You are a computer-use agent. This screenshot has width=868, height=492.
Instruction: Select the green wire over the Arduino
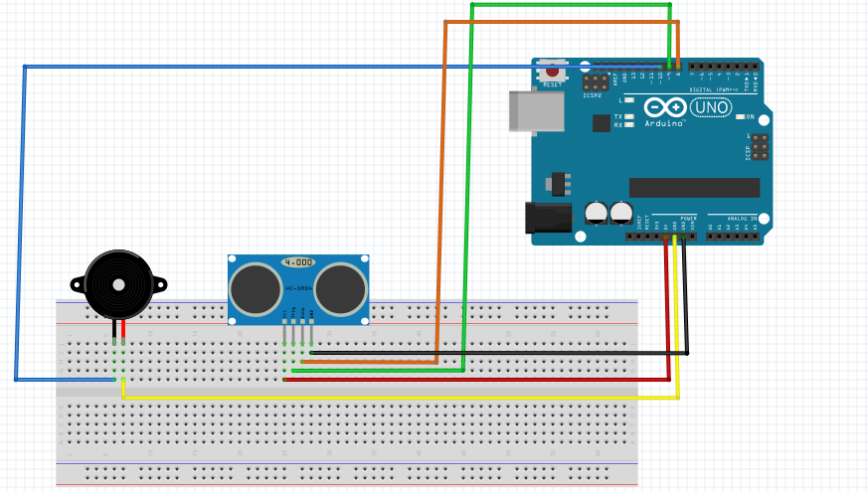[570, 5]
